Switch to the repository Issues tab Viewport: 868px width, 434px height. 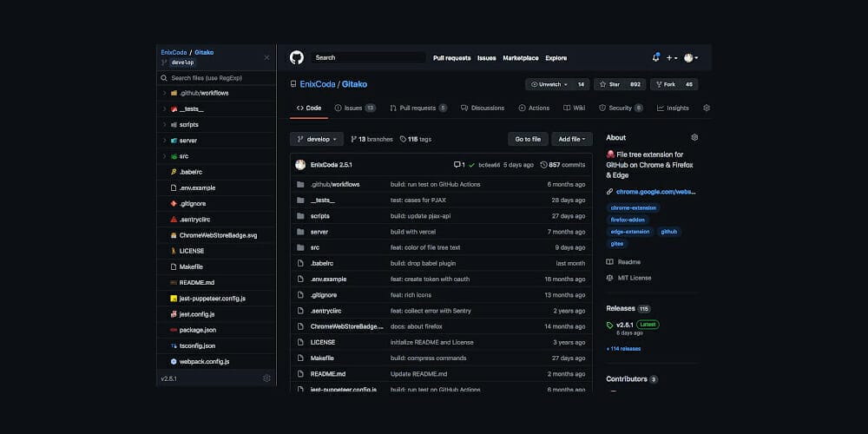(355, 108)
